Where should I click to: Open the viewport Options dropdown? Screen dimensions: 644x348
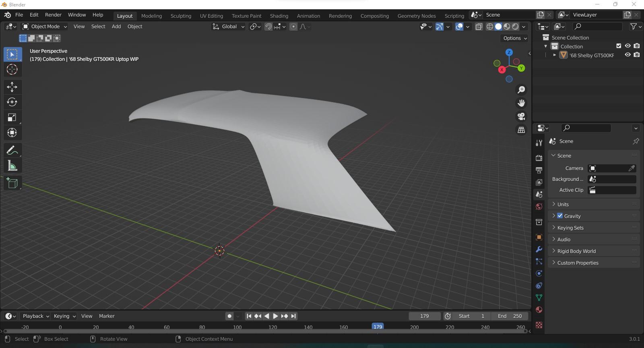(x=515, y=38)
